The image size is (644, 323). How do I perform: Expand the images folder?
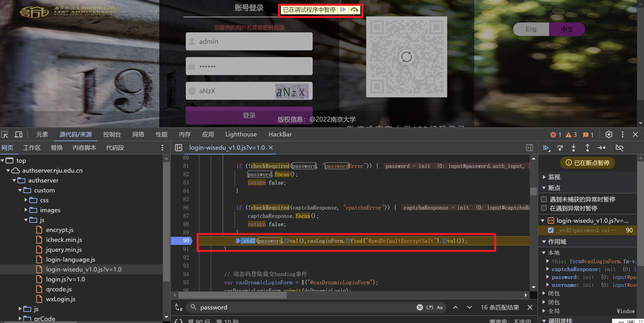tap(26, 210)
